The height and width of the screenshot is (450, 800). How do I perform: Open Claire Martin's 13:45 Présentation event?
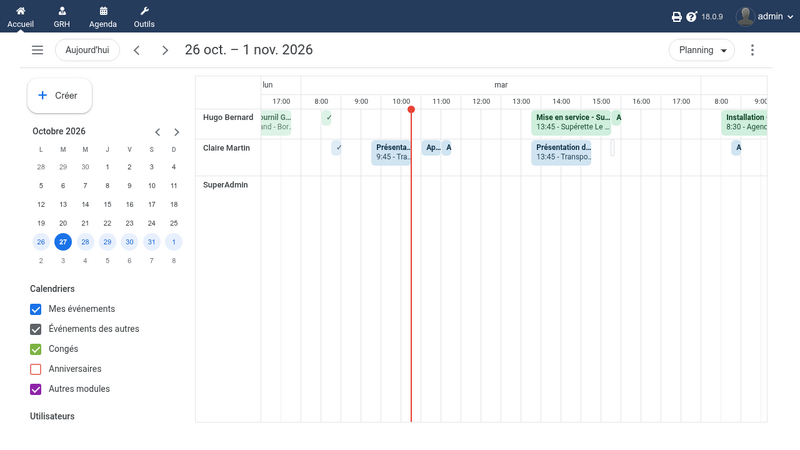tap(561, 153)
